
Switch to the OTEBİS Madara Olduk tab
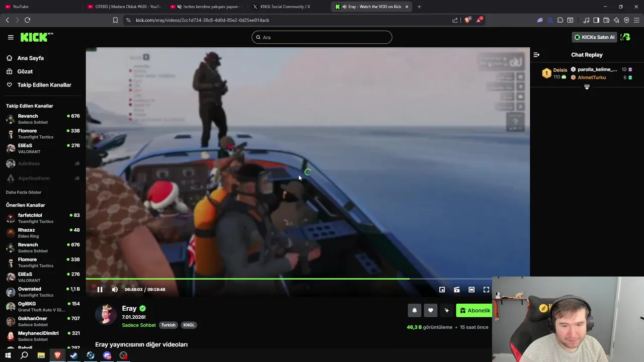coord(124,7)
